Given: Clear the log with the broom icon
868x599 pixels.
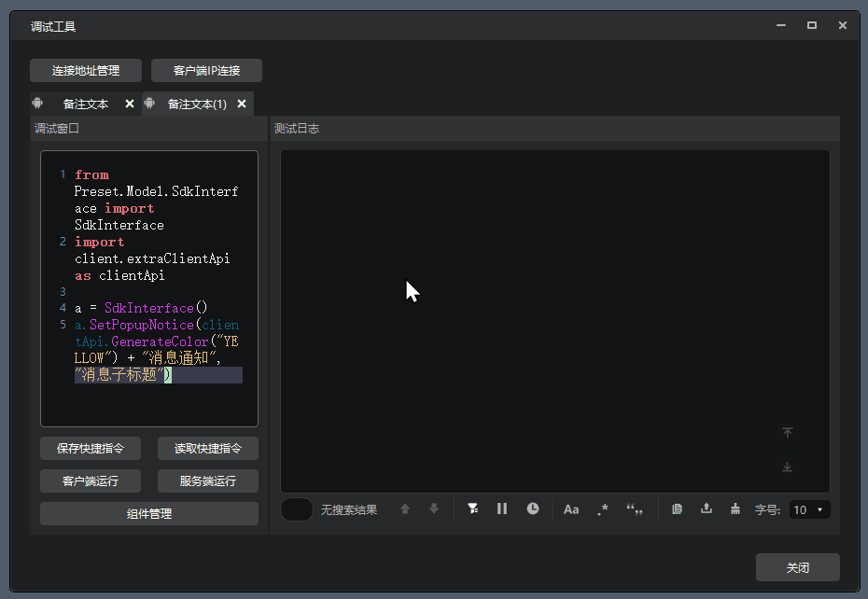Looking at the screenshot, I should [x=735, y=508].
